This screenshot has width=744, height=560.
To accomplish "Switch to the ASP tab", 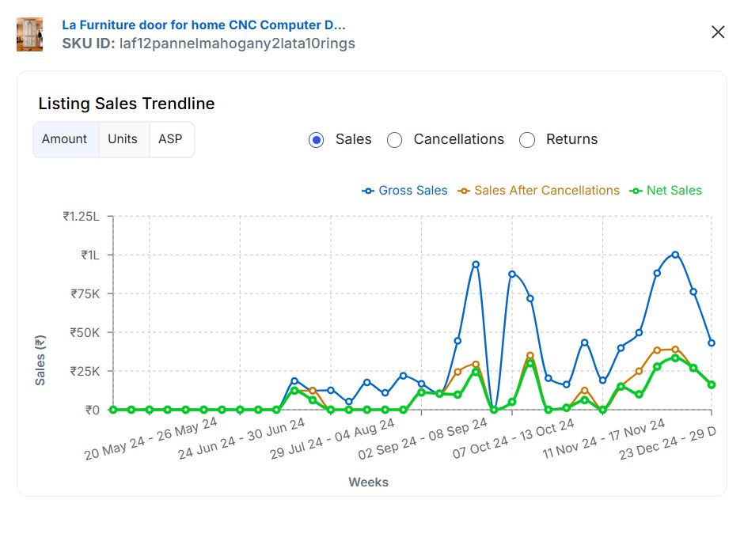I will pos(170,139).
